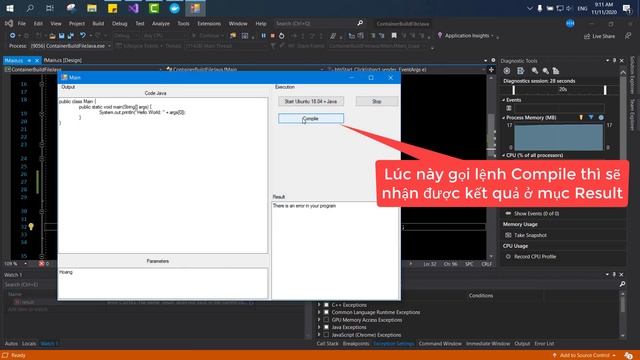Click the lightbulb quick action on line 32
The image size is (640, 360).
pos(31,227)
